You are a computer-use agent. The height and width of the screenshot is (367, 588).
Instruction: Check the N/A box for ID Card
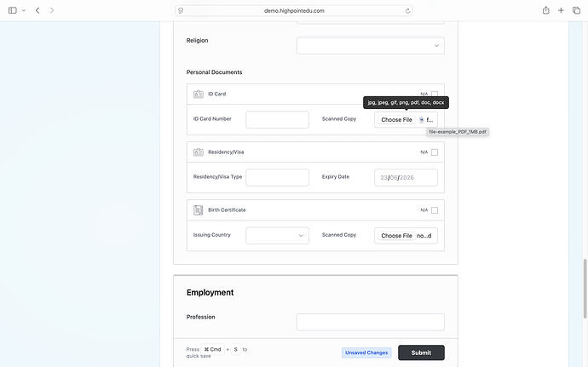[x=435, y=95]
